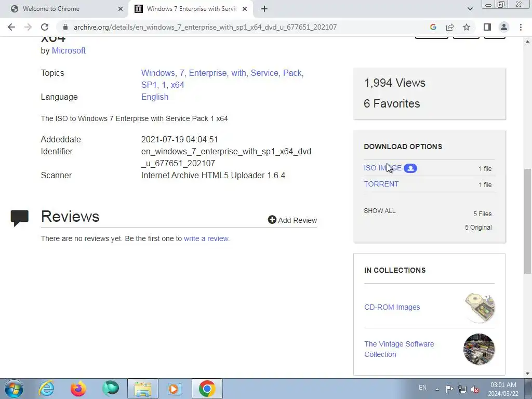Show hidden system tray icons
This screenshot has height=399, width=532.
coord(437,389)
